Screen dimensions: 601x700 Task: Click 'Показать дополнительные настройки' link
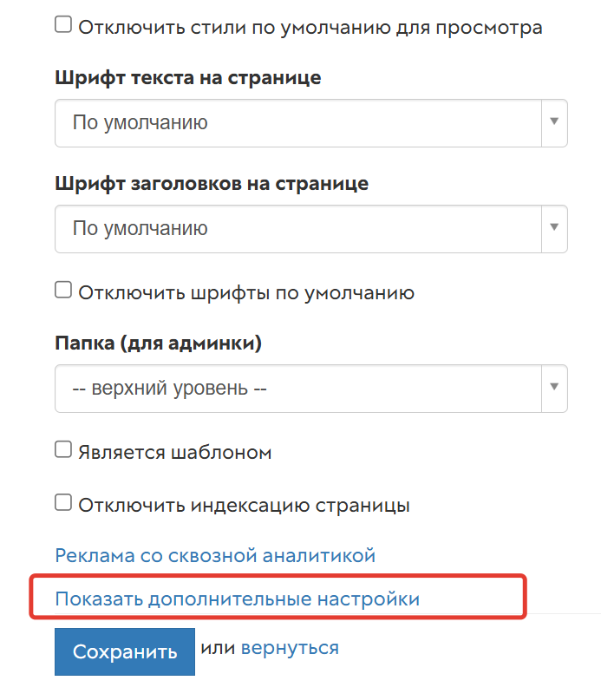[x=237, y=599]
